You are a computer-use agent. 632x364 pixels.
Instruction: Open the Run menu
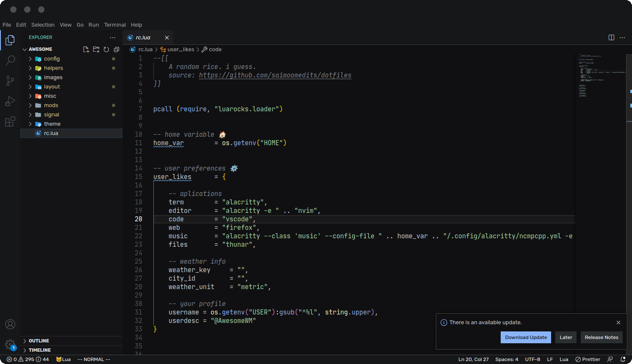click(94, 25)
